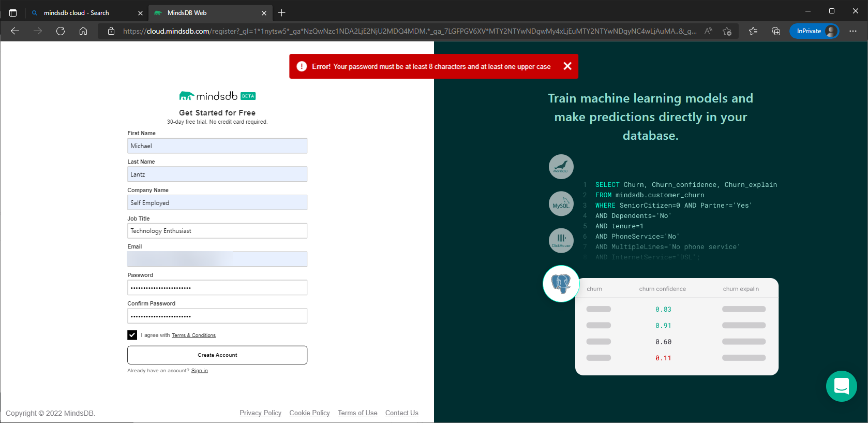The width and height of the screenshot is (868, 423).
Task: Maximize the browser window
Action: [x=832, y=11]
